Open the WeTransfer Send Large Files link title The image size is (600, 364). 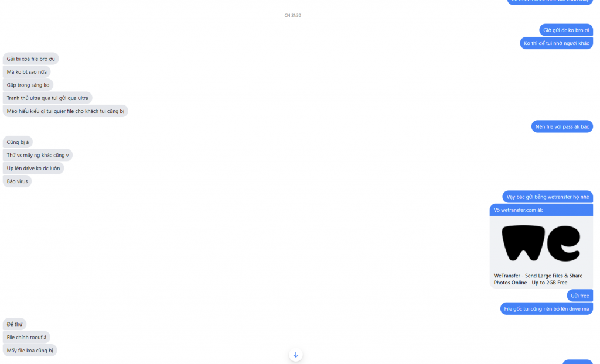coord(538,279)
